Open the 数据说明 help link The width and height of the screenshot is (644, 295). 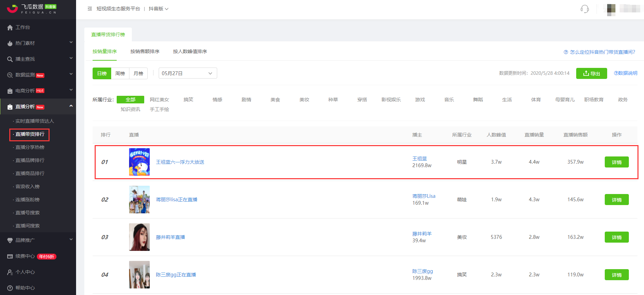[x=625, y=73]
